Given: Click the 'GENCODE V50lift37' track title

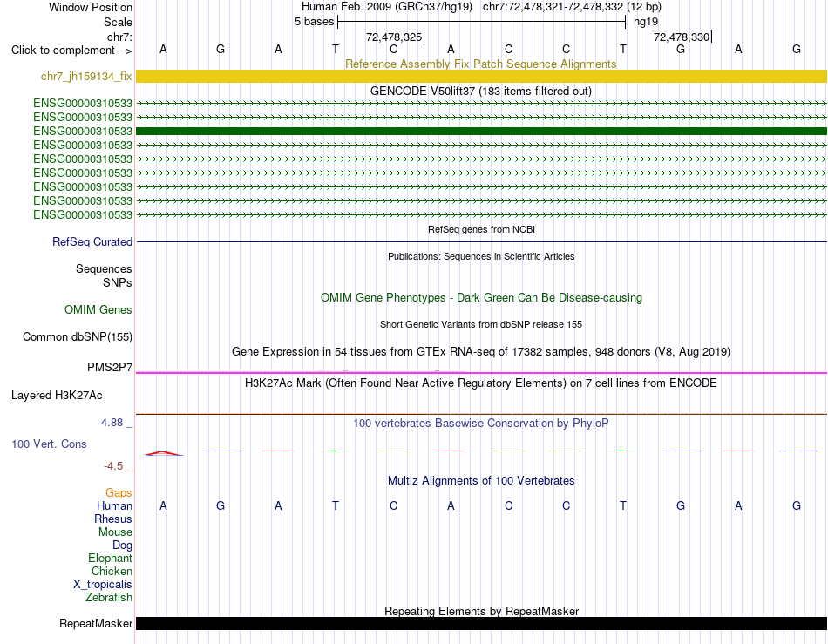Looking at the screenshot, I should (480, 91).
